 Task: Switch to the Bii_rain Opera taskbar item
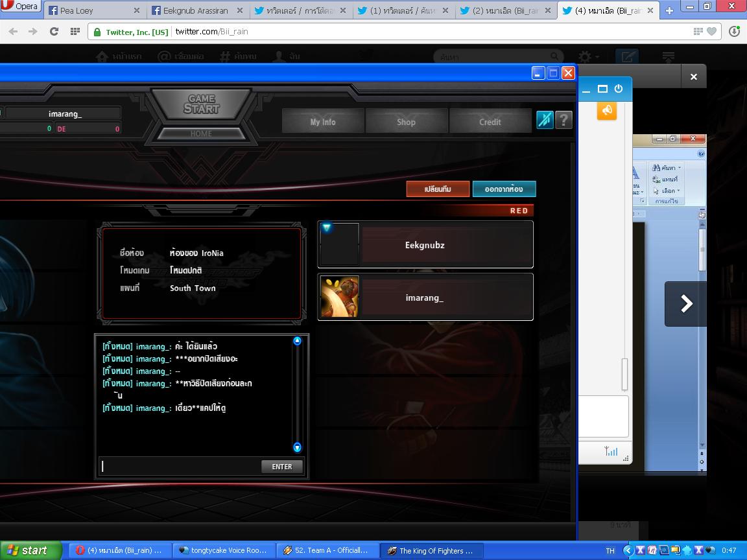(x=119, y=550)
